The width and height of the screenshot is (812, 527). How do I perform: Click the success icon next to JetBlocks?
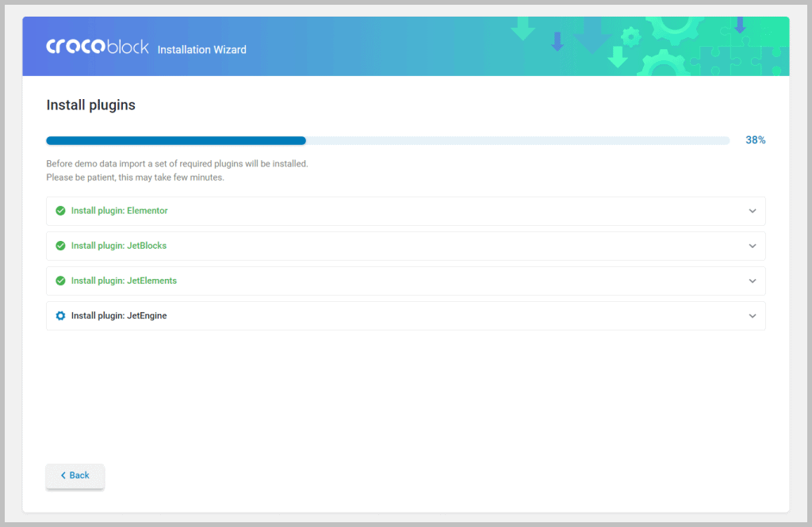(60, 246)
